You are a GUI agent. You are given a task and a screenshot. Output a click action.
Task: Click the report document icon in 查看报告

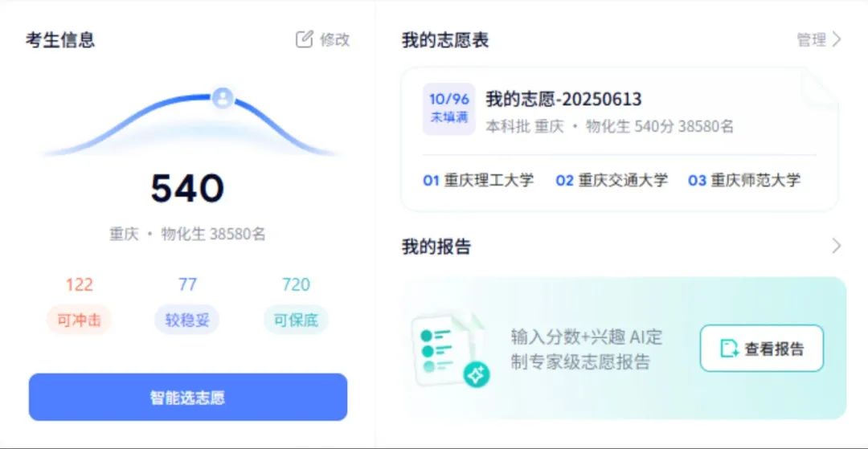(729, 349)
